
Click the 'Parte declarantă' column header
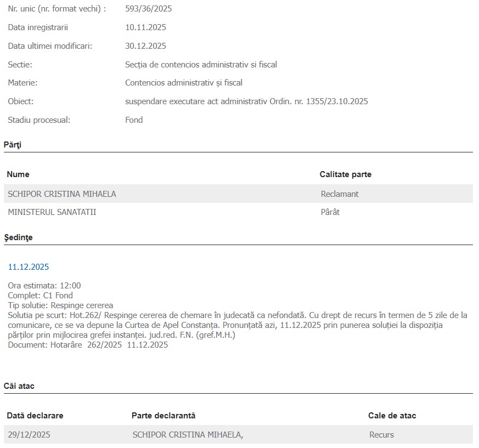[164, 416]
